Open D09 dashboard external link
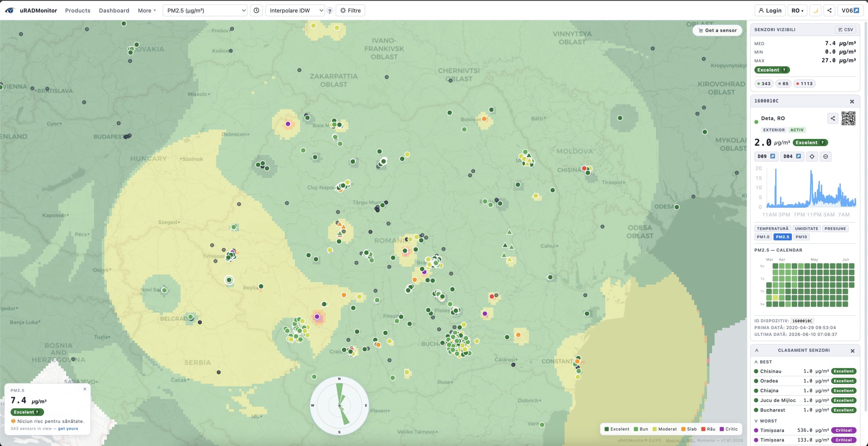The width and height of the screenshot is (868, 446). [x=766, y=156]
